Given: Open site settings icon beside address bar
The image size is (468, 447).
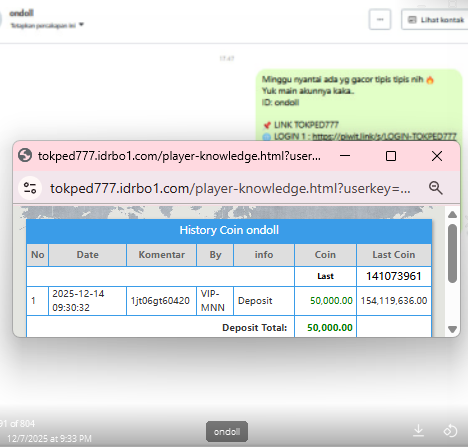Looking at the screenshot, I should pyautogui.click(x=30, y=188).
